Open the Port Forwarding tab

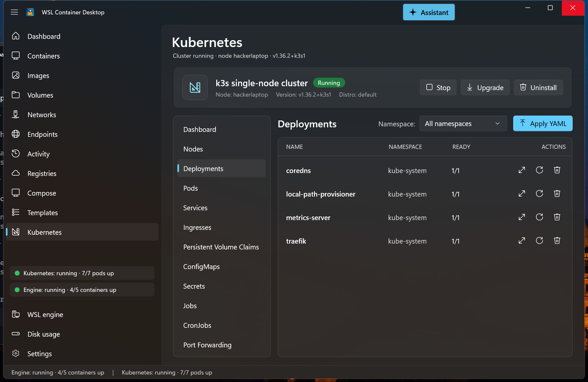[221, 345]
